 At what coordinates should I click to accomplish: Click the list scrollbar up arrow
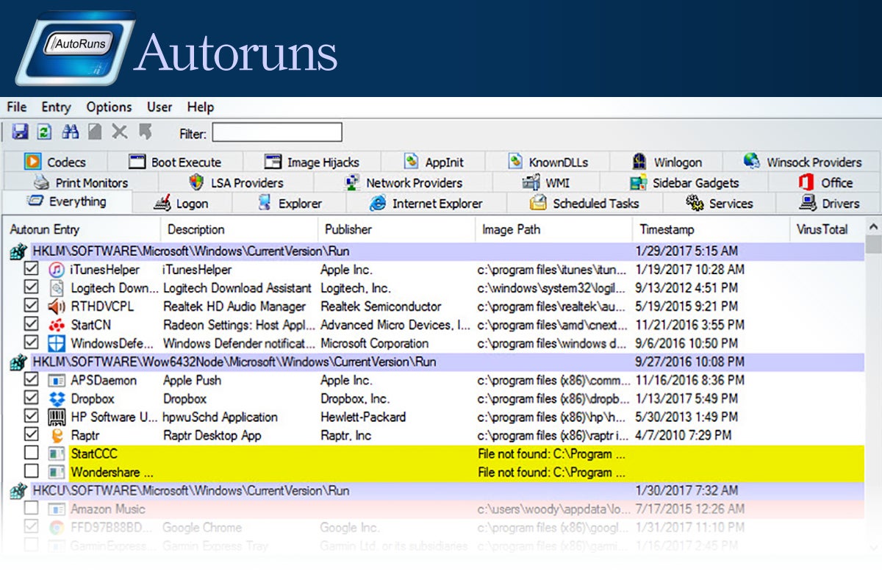873,228
